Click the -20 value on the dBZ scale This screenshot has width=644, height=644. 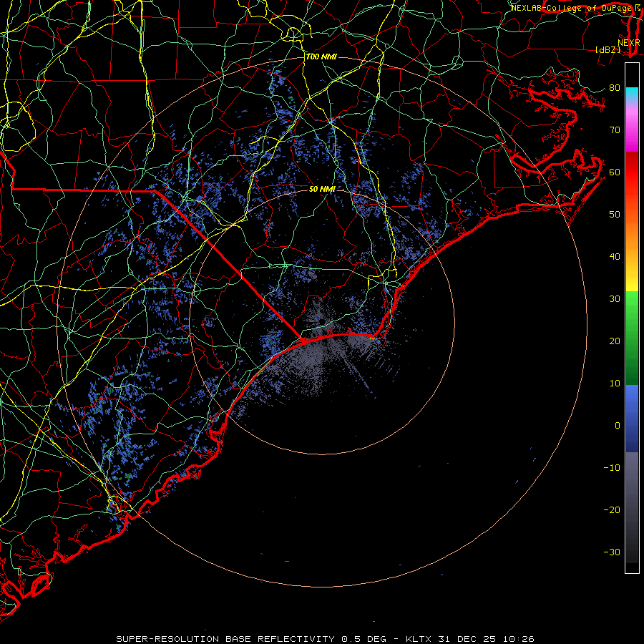coord(612,509)
